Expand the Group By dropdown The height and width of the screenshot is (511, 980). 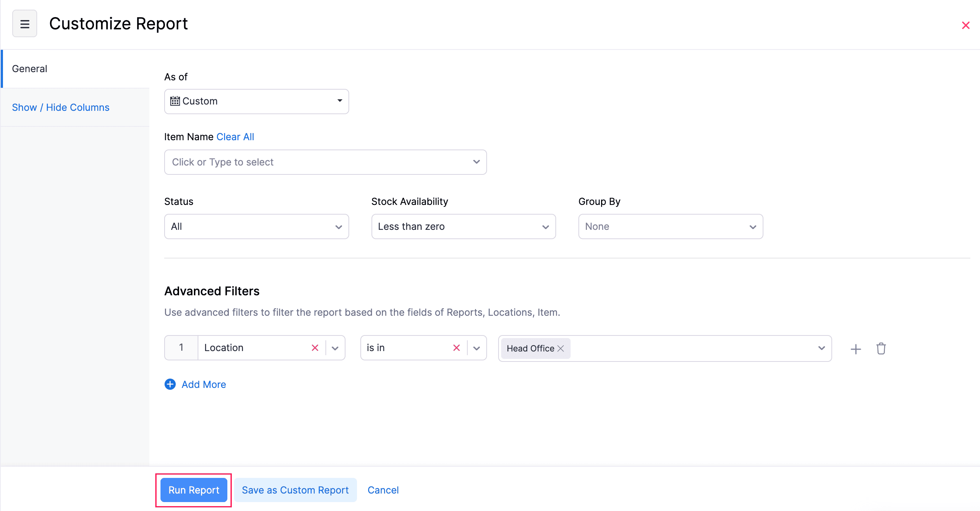click(670, 226)
